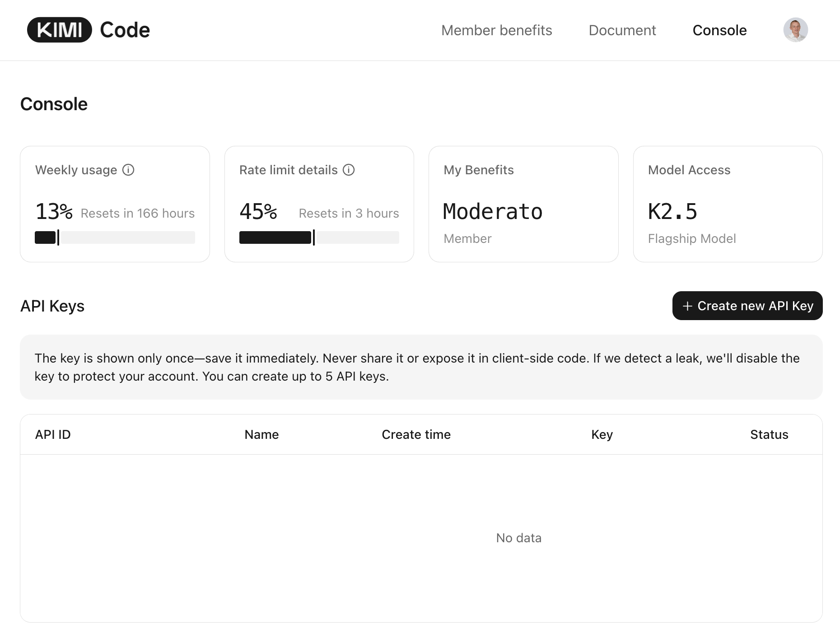Click the Weekly usage progress bar
Image resolution: width=840 pixels, height=633 pixels.
114,237
